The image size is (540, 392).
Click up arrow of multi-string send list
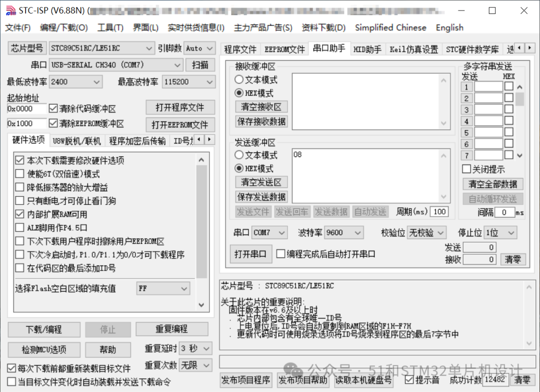519,87
